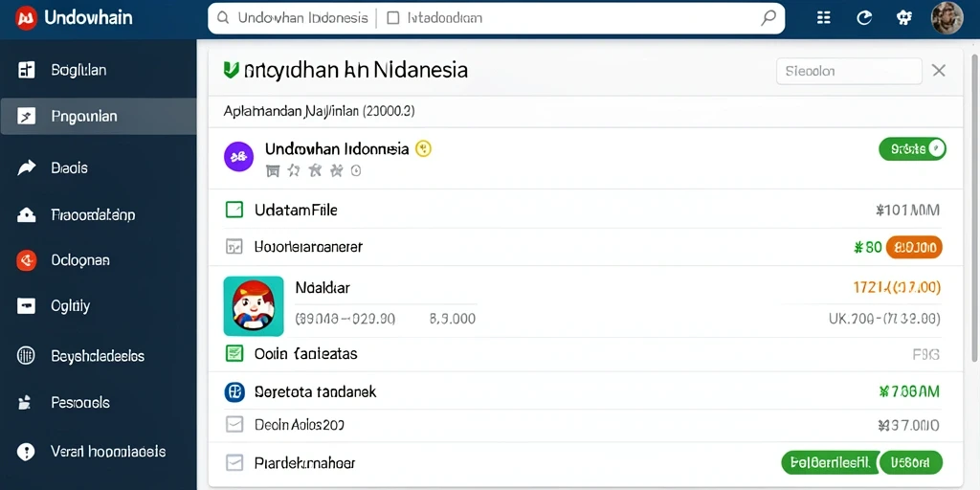Click first rating icon under Undowhan Indonesia
The height and width of the screenshot is (490, 980).
273,170
